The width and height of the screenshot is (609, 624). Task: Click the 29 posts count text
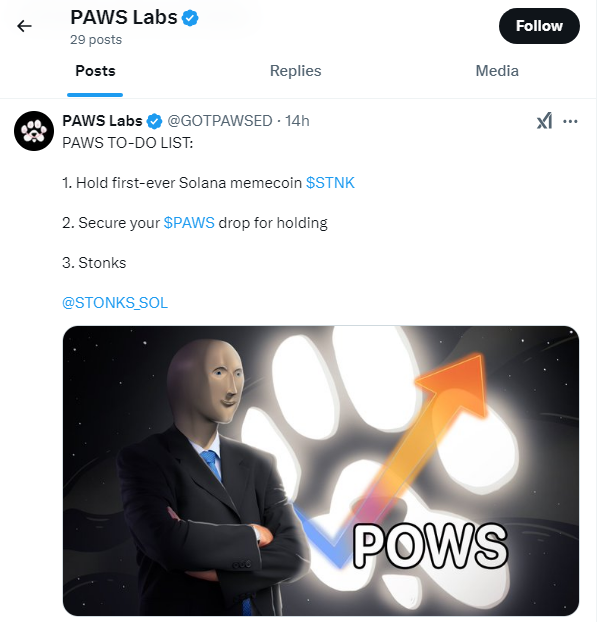coord(96,40)
